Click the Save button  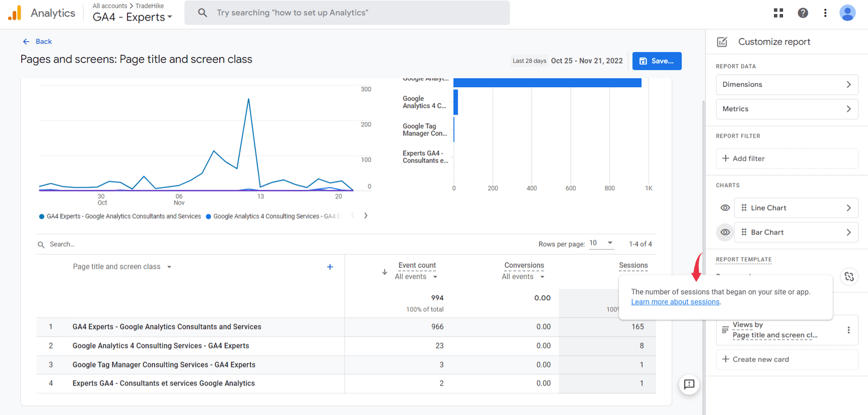tap(656, 61)
